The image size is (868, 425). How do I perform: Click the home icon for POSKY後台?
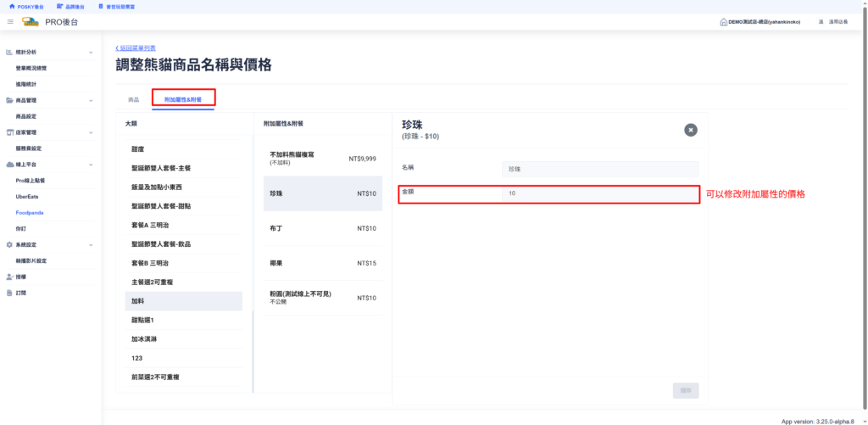[11, 6]
